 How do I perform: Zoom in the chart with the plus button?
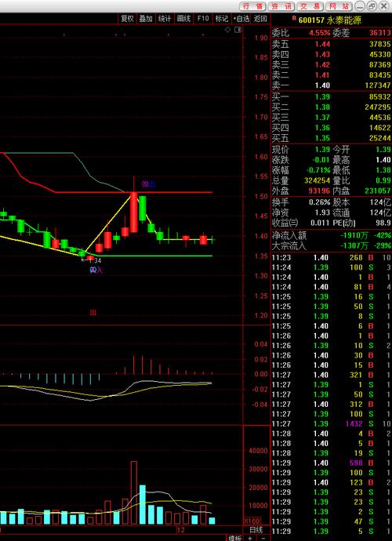pyautogui.click(x=250, y=538)
